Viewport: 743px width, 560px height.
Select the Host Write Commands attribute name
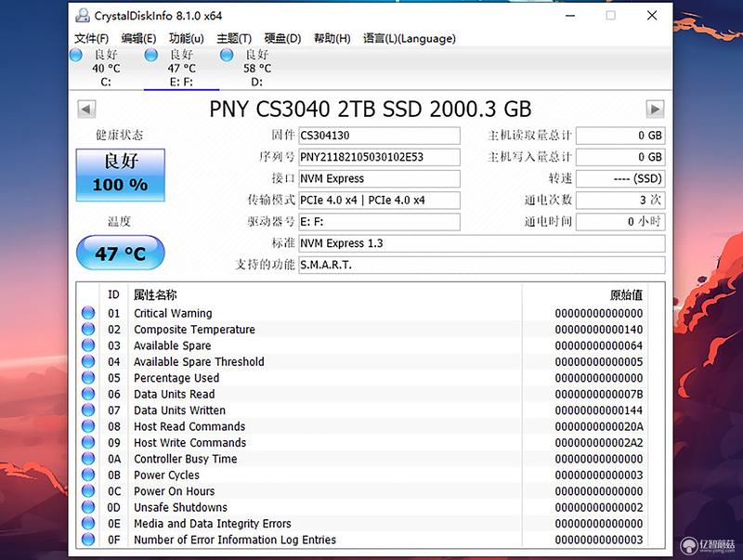coord(190,442)
